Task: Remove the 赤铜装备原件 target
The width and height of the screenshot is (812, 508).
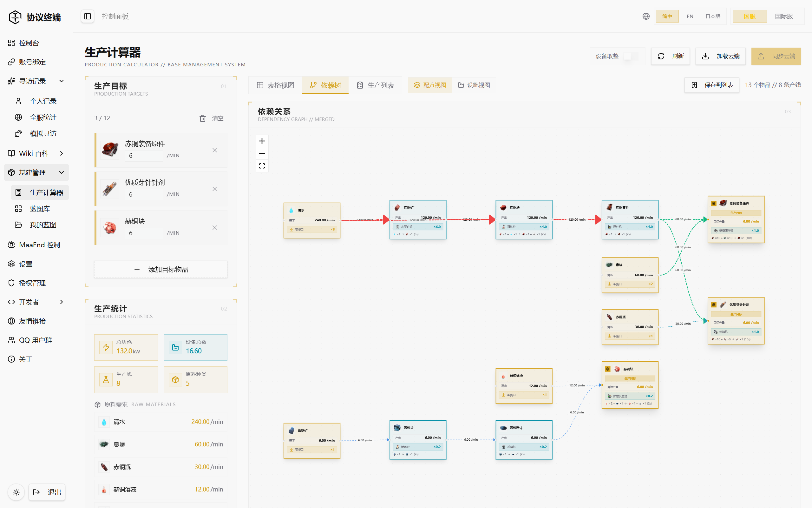Action: 215,150
